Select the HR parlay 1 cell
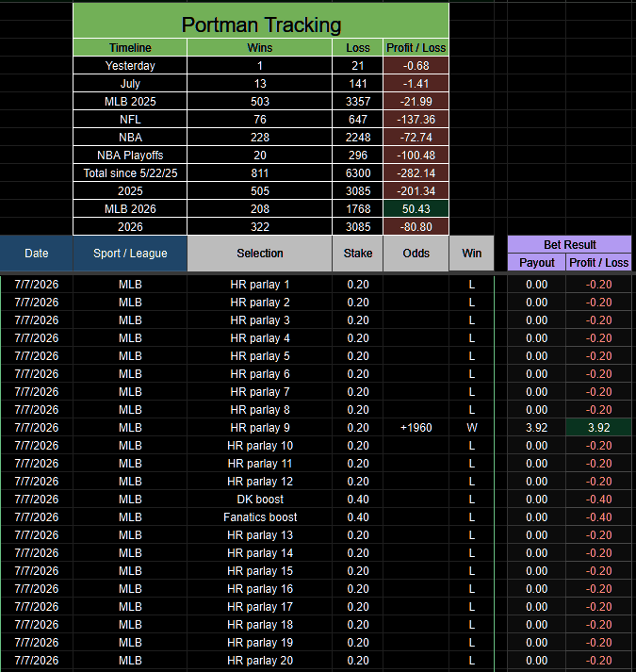636x672 pixels. coord(260,285)
